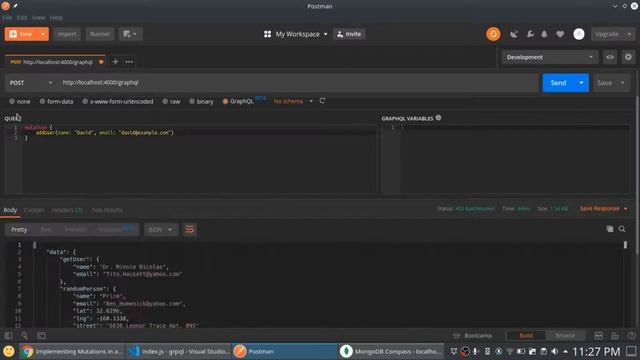The height and width of the screenshot is (360, 640).
Task: Open the Upgrade dropdown arrow
Action: [x=629, y=34]
